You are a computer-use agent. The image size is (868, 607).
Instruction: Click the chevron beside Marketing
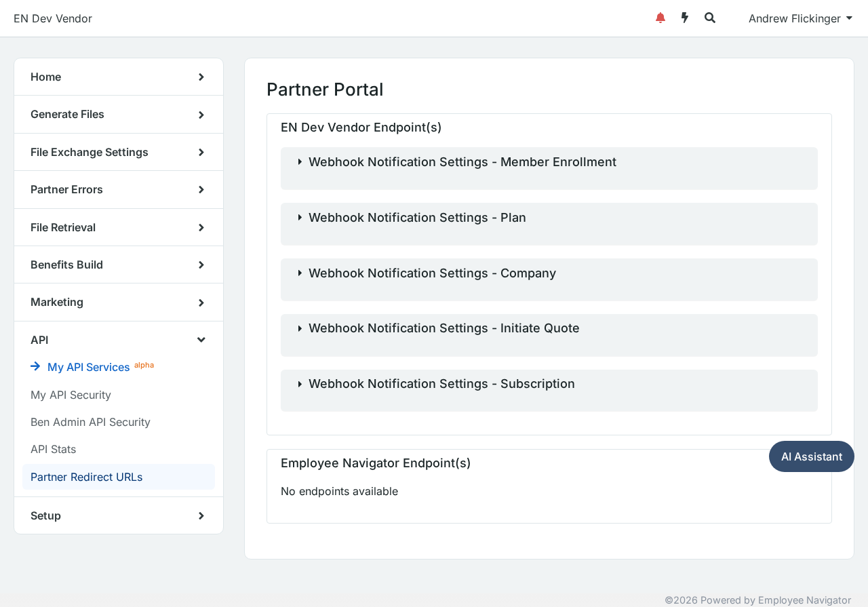point(201,302)
